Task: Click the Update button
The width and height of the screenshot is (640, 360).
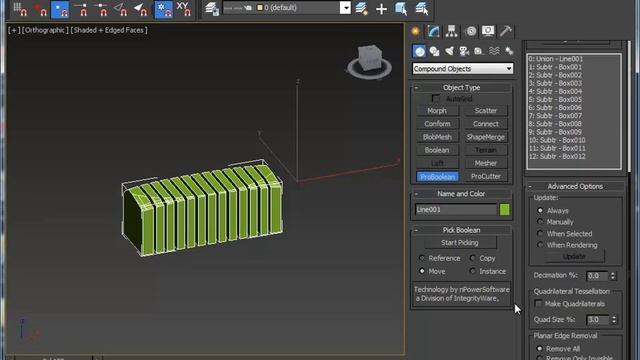Action: 574,256
